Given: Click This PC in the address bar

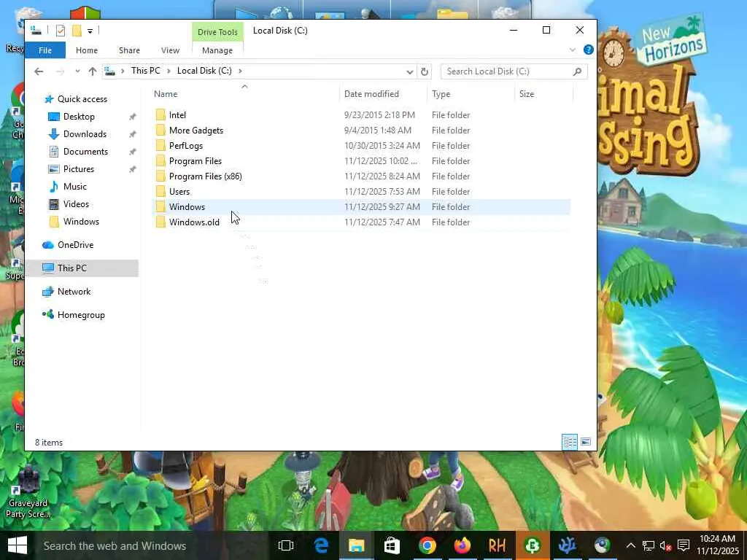Looking at the screenshot, I should [146, 71].
